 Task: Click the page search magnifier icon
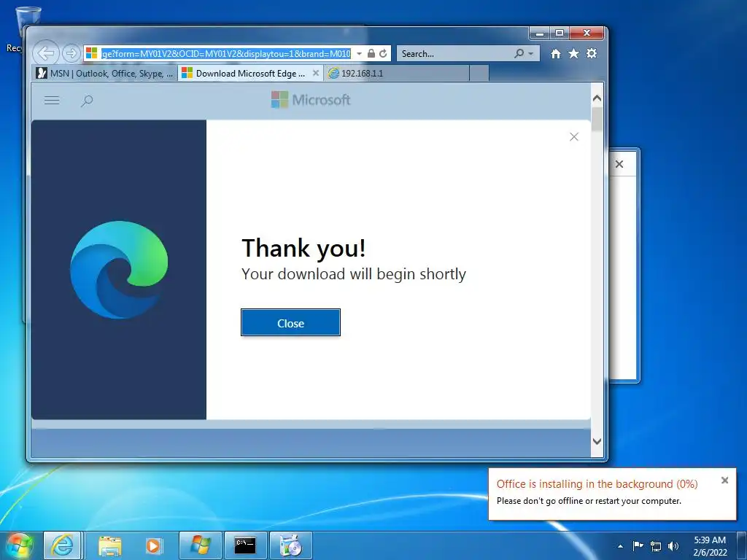pyautogui.click(x=87, y=101)
